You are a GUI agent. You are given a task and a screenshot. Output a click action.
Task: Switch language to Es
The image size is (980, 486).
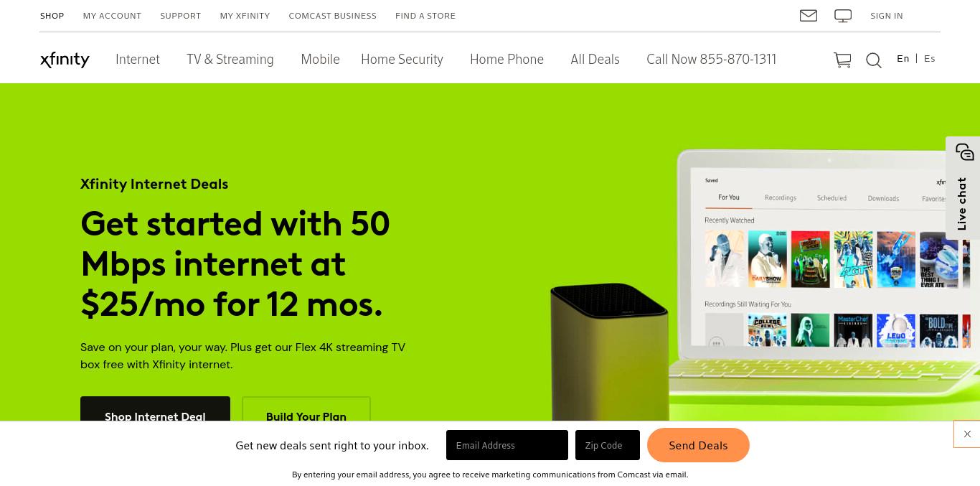click(x=930, y=59)
